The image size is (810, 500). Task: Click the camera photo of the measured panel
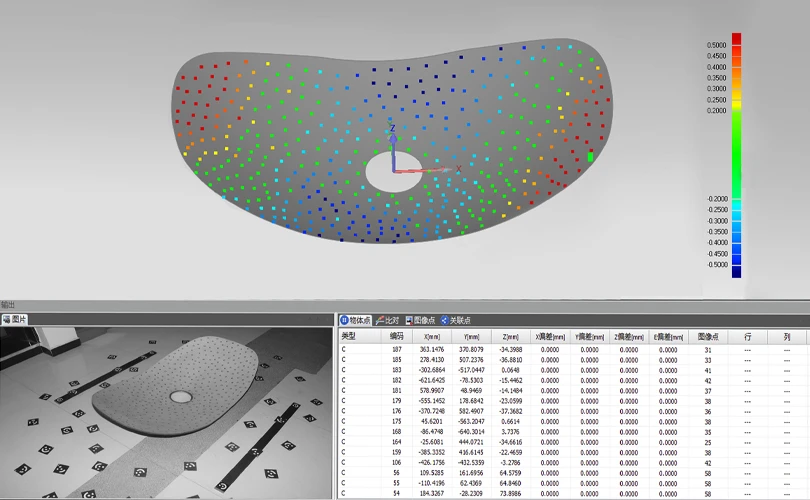pyautogui.click(x=166, y=412)
